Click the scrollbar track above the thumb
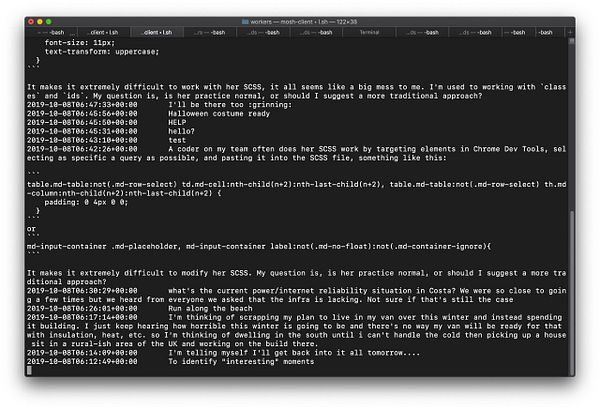 click(571, 126)
